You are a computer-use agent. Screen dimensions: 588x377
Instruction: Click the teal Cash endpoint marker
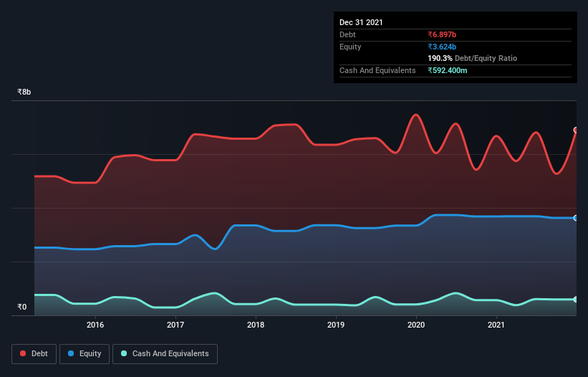pyautogui.click(x=576, y=300)
